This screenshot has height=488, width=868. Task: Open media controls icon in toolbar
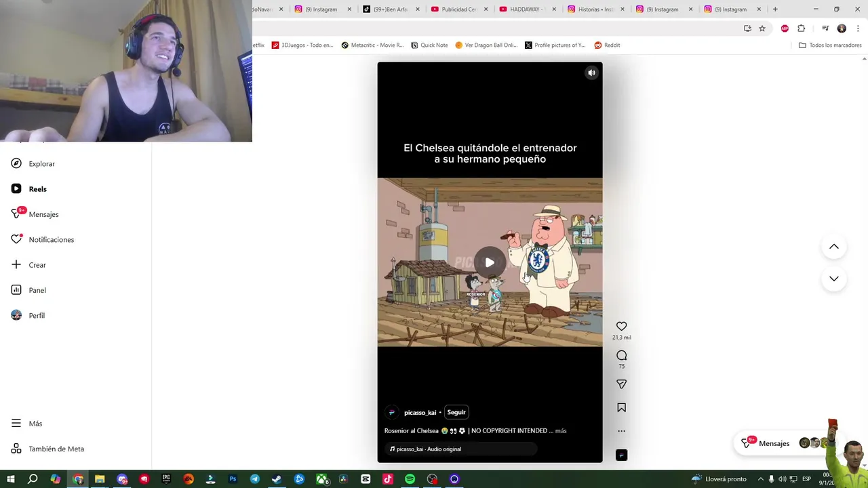(x=825, y=28)
